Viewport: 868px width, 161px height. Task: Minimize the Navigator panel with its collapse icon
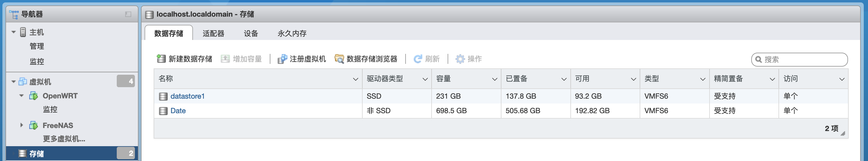(x=128, y=14)
